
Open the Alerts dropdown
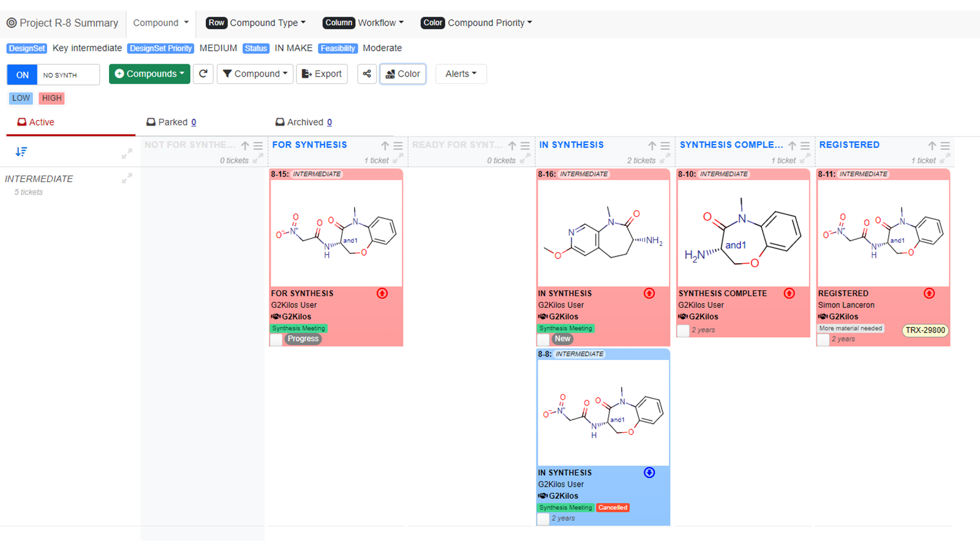click(461, 74)
